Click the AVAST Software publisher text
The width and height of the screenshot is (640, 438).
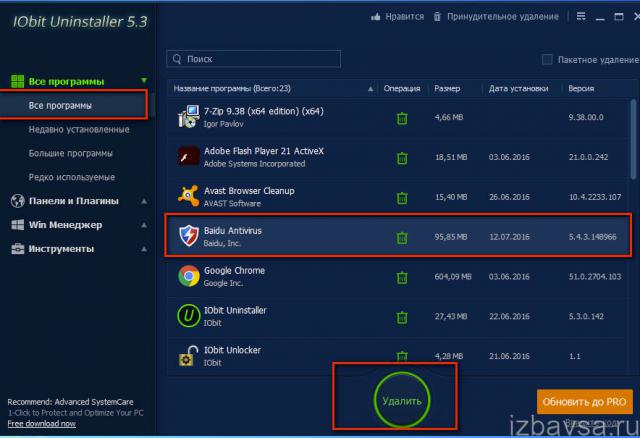(x=232, y=203)
